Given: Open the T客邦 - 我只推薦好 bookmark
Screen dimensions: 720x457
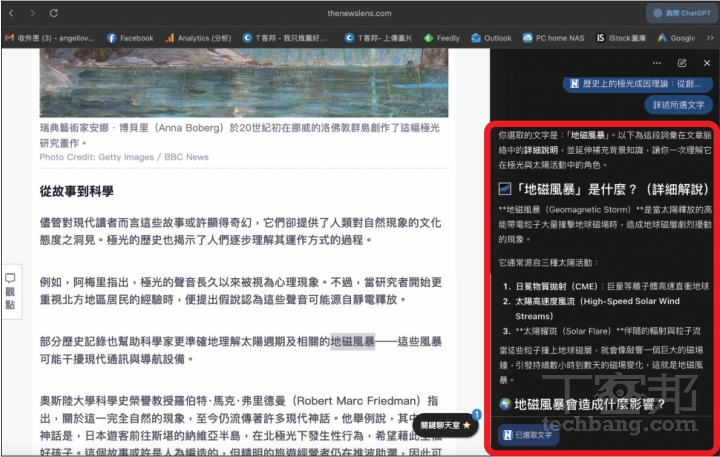Looking at the screenshot, I should [x=285, y=38].
